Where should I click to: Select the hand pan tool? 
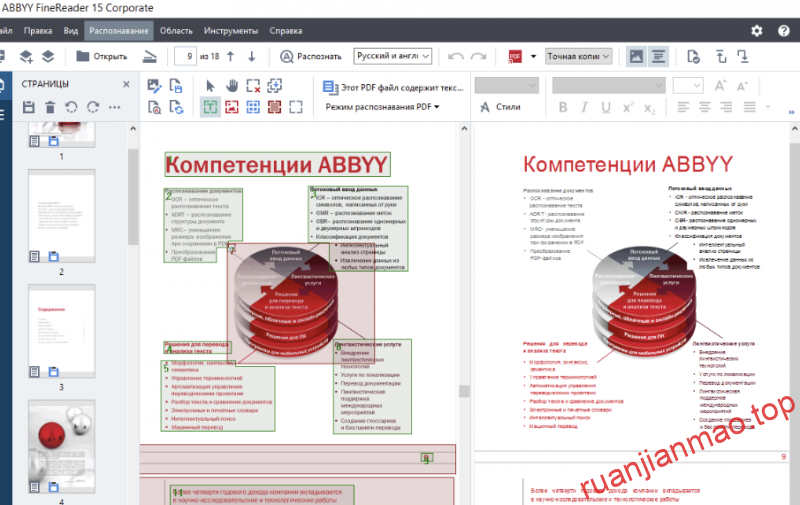click(x=232, y=85)
